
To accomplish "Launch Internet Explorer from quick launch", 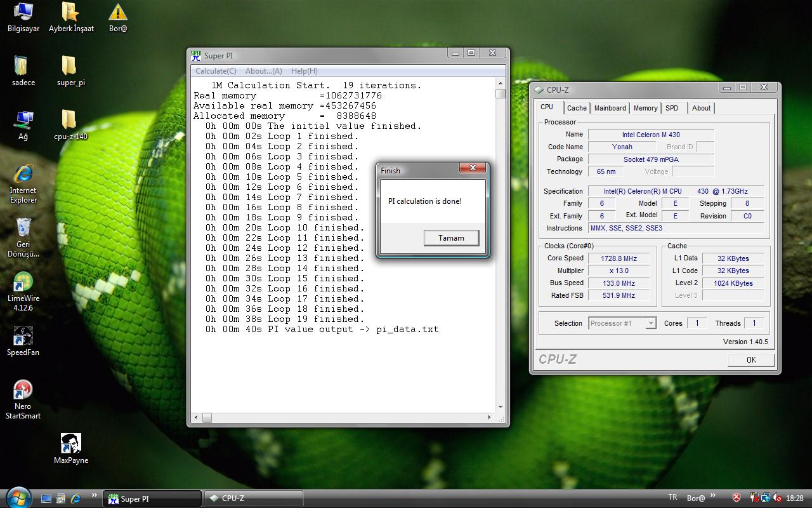I will [75, 498].
